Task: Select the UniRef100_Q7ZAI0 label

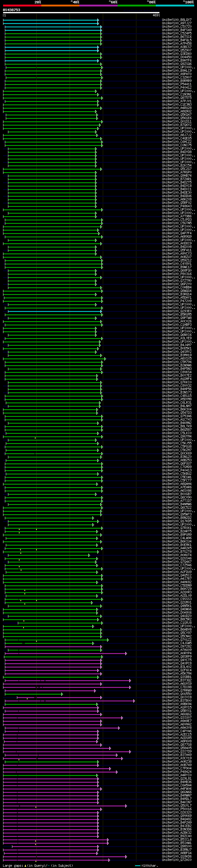Action: tap(177, 860)
